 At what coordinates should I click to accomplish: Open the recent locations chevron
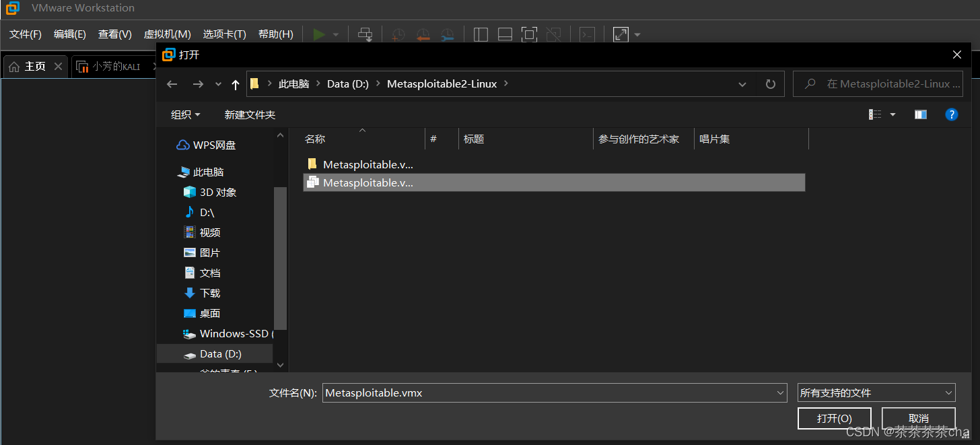(218, 84)
